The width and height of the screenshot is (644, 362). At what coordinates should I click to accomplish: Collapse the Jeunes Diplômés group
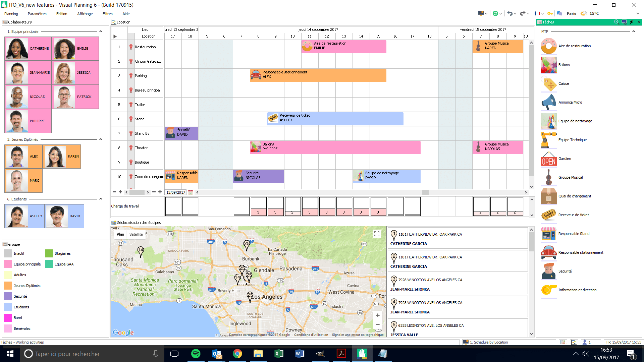(101, 139)
